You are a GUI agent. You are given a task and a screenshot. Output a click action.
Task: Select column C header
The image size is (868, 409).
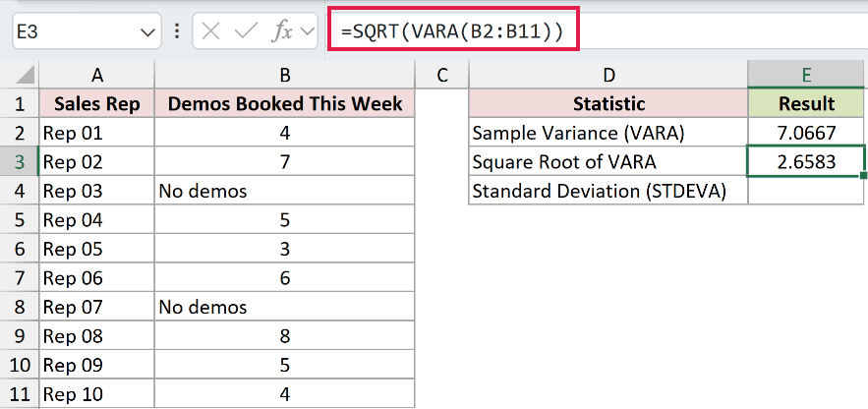click(x=441, y=76)
